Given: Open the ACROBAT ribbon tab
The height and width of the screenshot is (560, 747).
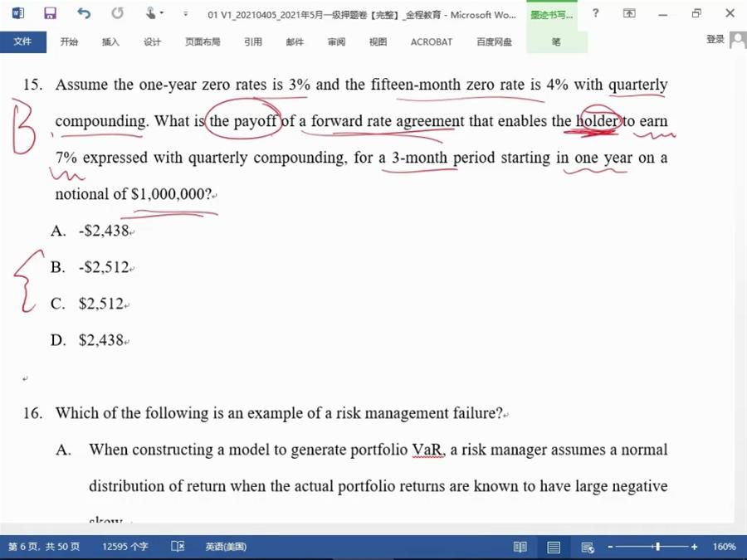Looking at the screenshot, I should (x=432, y=42).
